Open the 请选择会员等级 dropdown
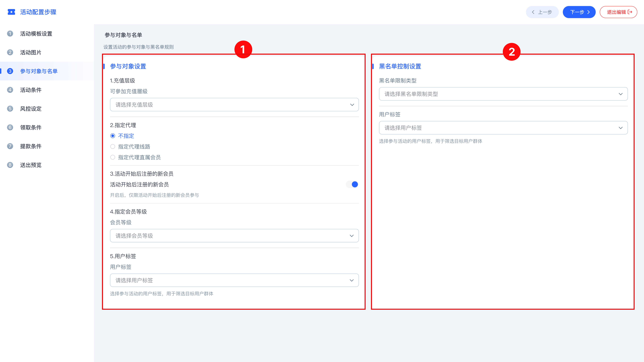644x362 pixels. pos(234,236)
